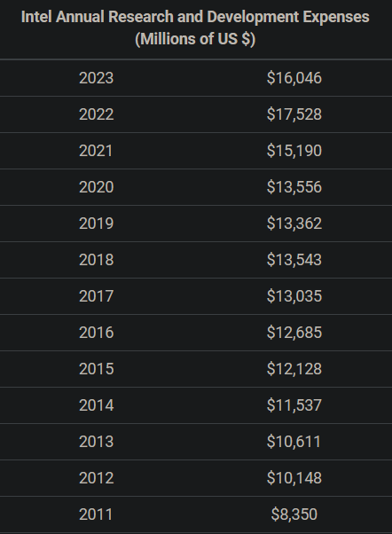This screenshot has height=534, width=392.
Task: Select the 2019 year cell
Action: [x=97, y=224]
